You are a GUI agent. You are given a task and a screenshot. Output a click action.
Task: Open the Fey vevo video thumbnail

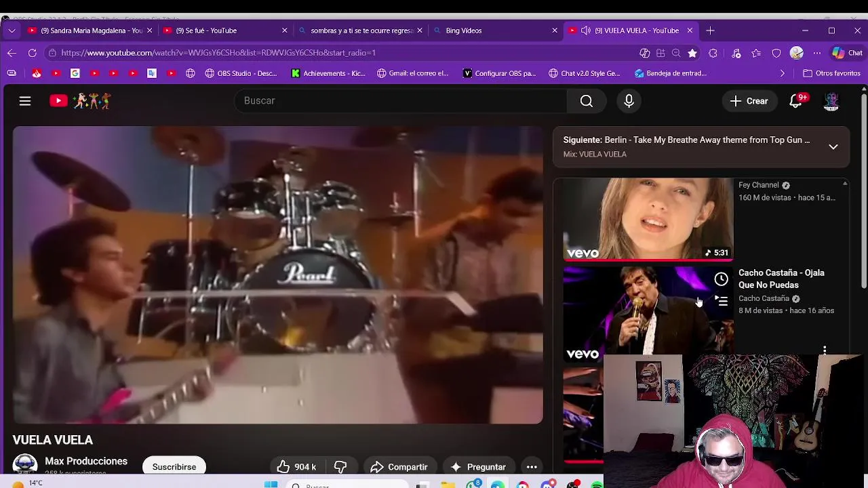click(648, 219)
